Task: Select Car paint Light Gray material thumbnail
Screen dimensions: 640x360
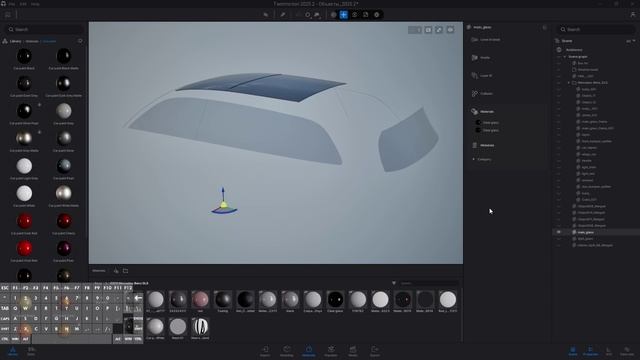Action: click(x=24, y=166)
